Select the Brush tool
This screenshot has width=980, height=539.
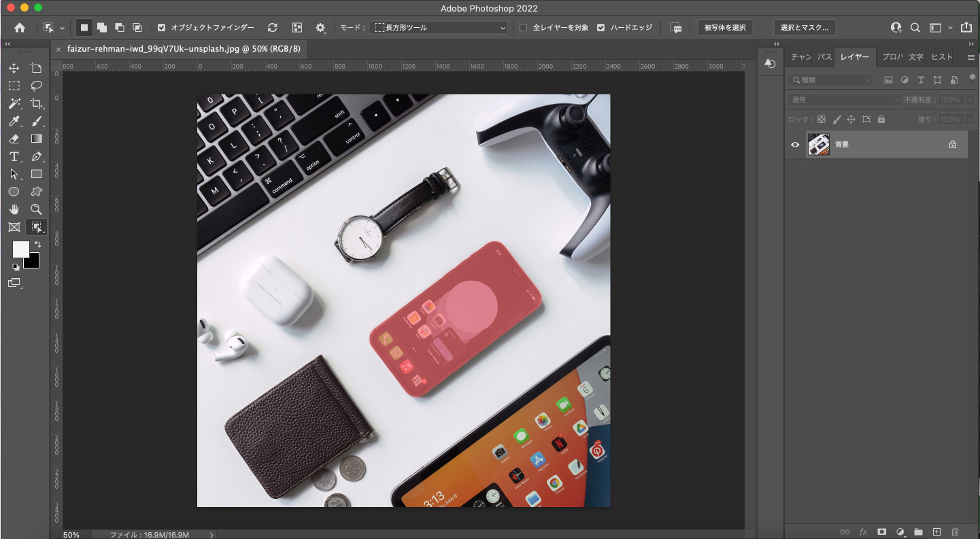(37, 121)
